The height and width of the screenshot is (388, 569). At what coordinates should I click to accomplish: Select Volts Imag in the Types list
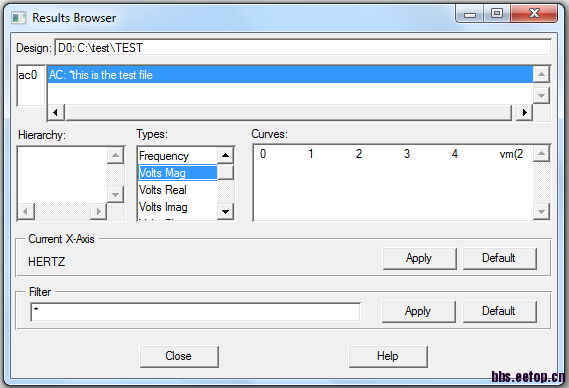(178, 207)
